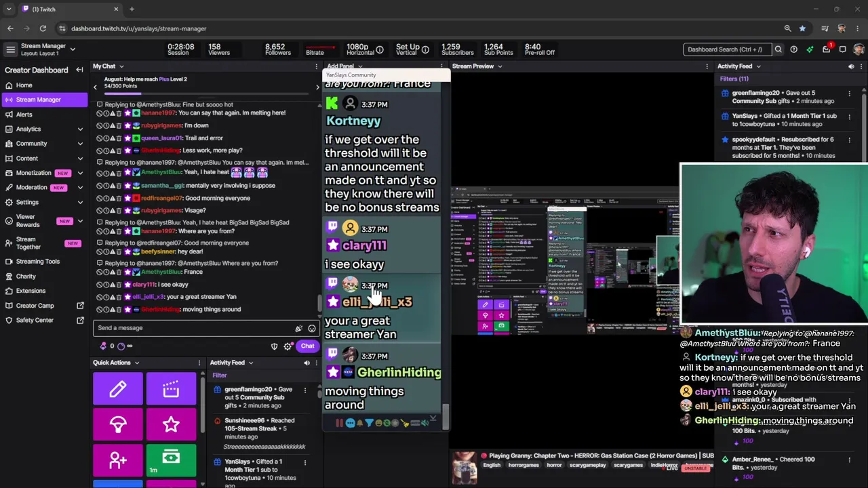868x488 pixels.
Task: Expand the Analytics sidebar section
Action: (x=80, y=129)
